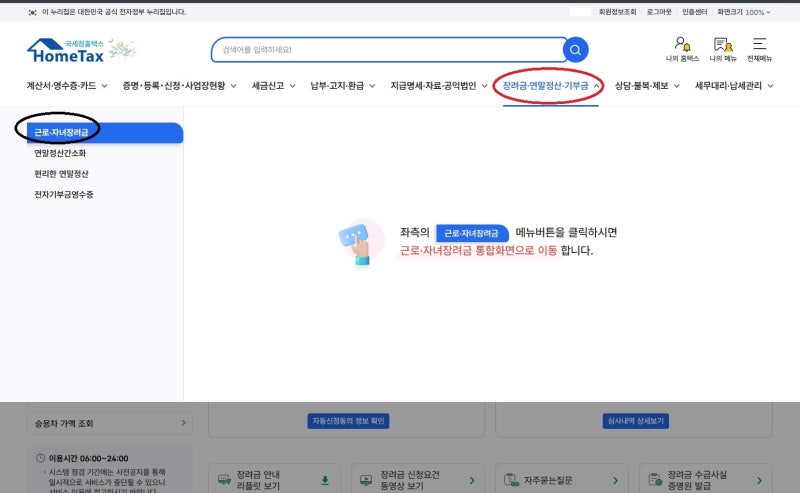Click chevron on 승용차 가액 조회

pyautogui.click(x=184, y=423)
